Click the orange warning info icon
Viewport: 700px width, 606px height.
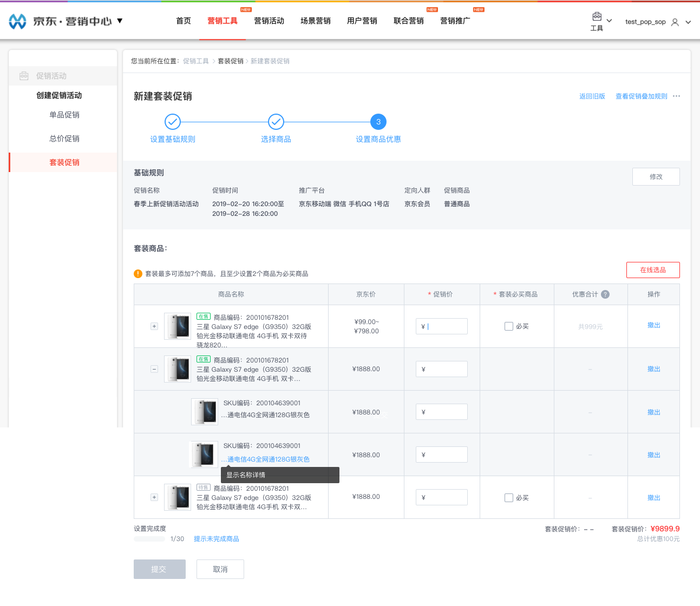[138, 274]
